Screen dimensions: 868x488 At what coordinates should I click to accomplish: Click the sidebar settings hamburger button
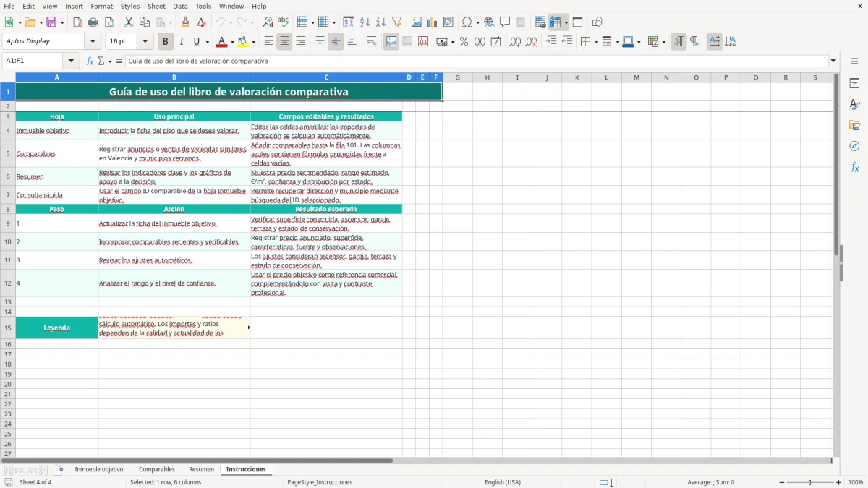coord(854,61)
